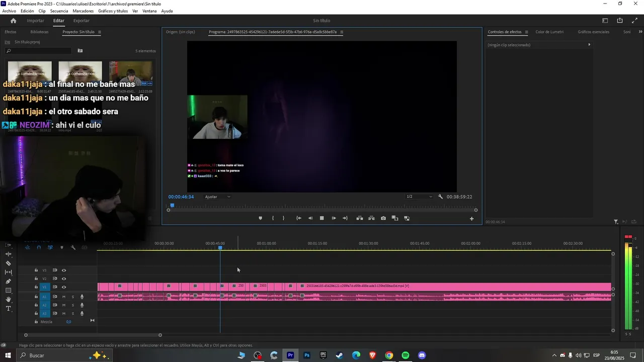The width and height of the screenshot is (644, 362).
Task: Stop playback in Program monitor
Action: (x=322, y=218)
